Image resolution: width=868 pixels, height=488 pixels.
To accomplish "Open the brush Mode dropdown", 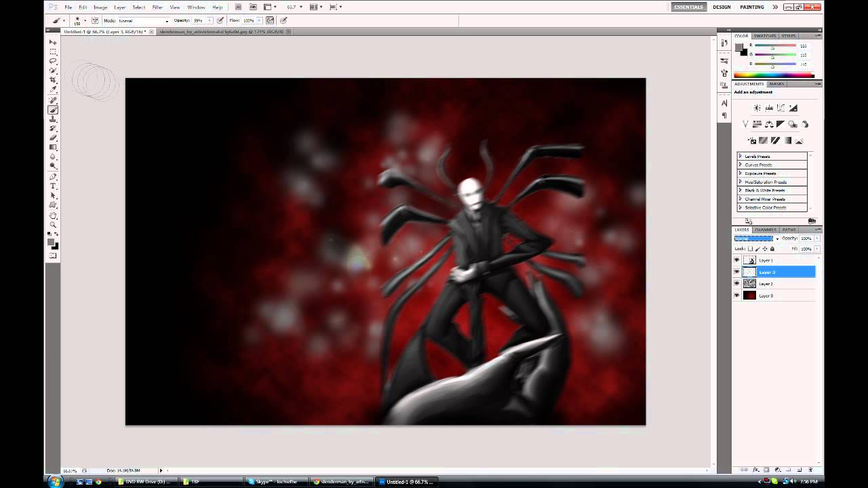I will [143, 21].
